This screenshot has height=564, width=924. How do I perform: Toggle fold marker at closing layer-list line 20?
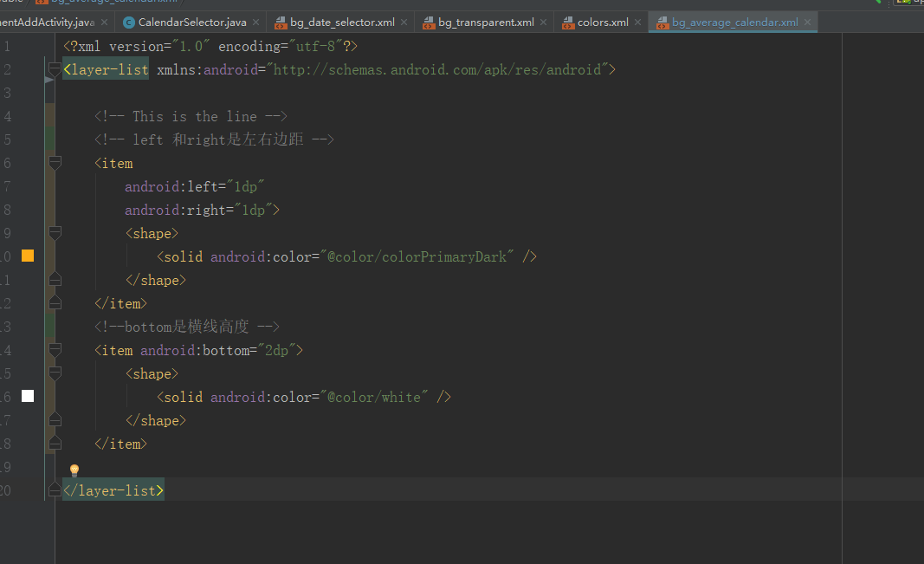[x=55, y=489]
